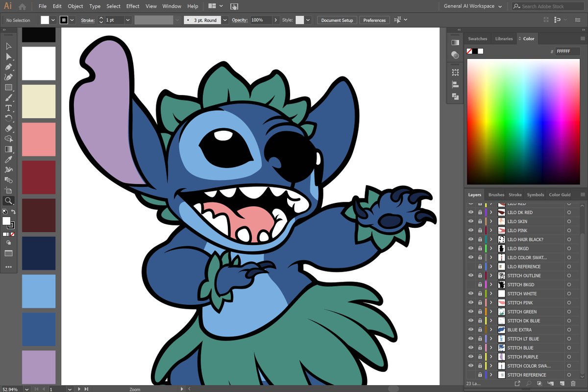
Task: Select the Eraser tool
Action: (8, 128)
